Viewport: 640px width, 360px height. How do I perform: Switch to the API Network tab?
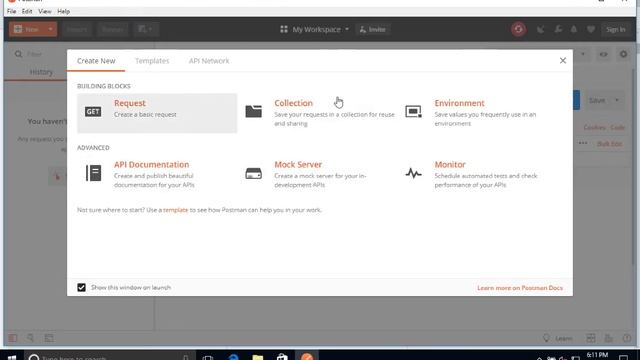click(x=209, y=61)
